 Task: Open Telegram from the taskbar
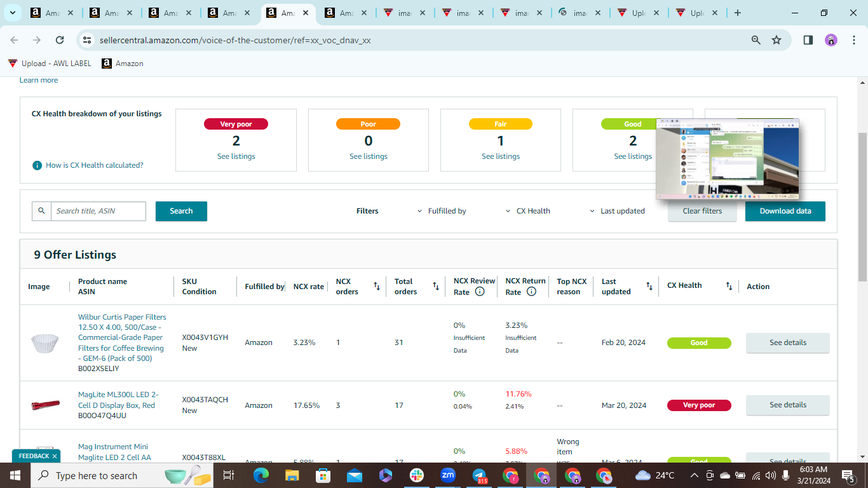(x=480, y=475)
